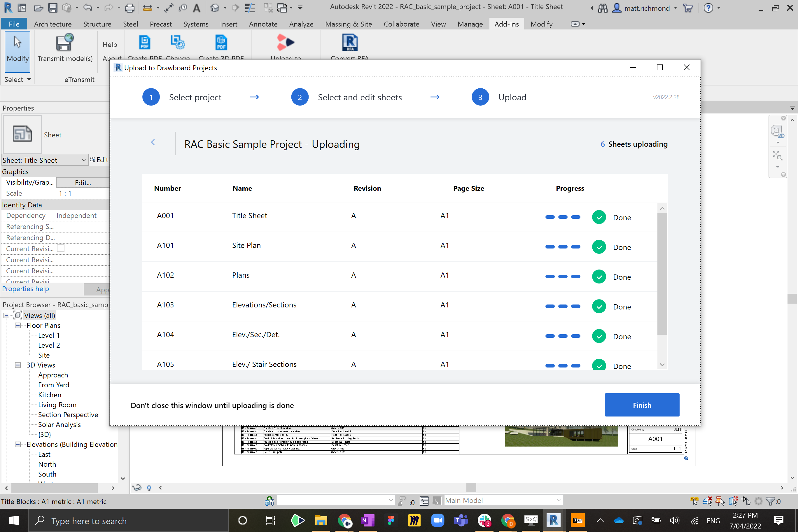Collapse the Floor Plans tree node

[x=17, y=325]
